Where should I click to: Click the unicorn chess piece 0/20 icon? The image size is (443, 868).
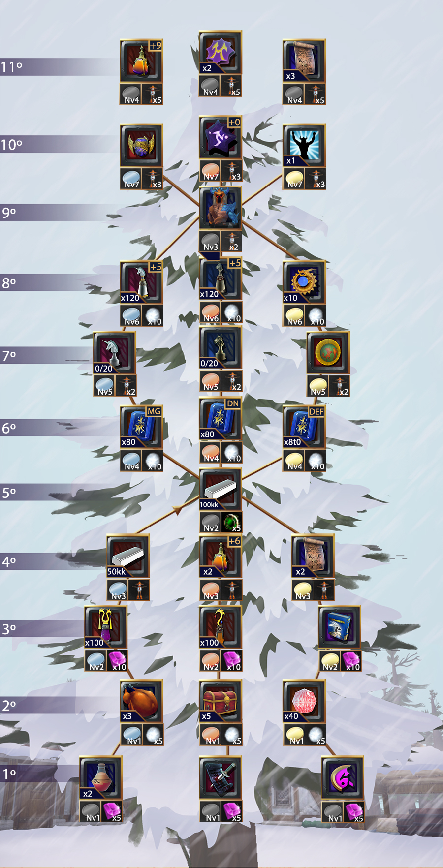tap(114, 353)
